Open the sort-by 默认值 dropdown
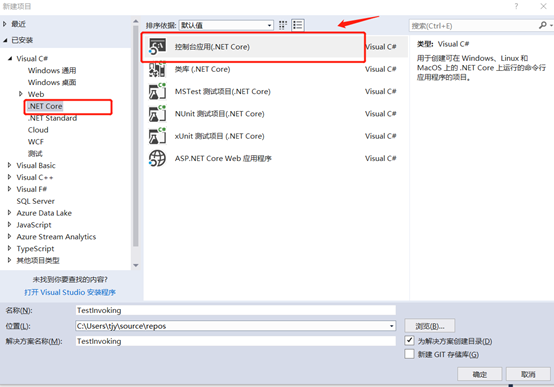The width and height of the screenshot is (554, 387). (226, 25)
